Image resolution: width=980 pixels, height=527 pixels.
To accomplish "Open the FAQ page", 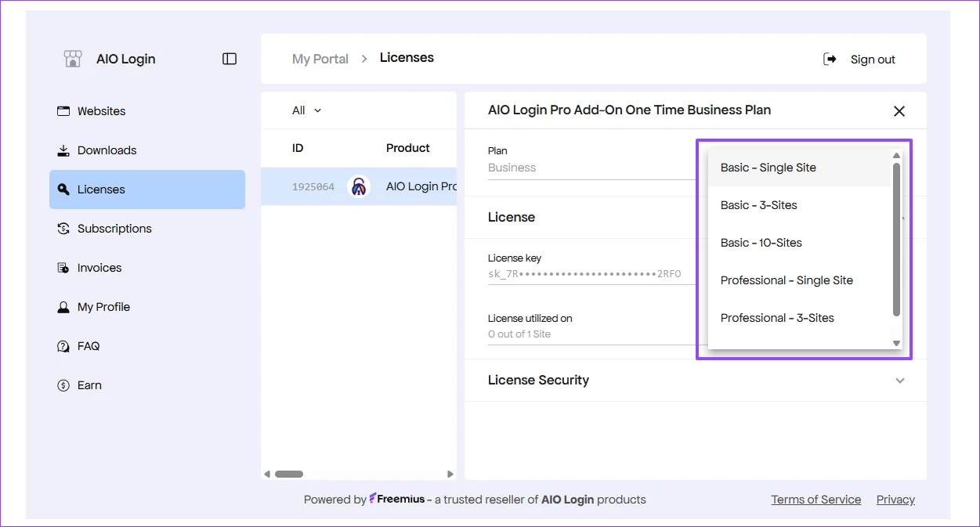I will (x=147, y=346).
